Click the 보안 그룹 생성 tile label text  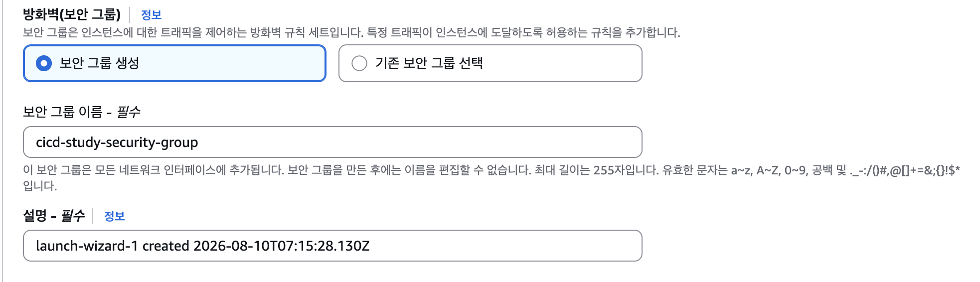[x=99, y=63]
